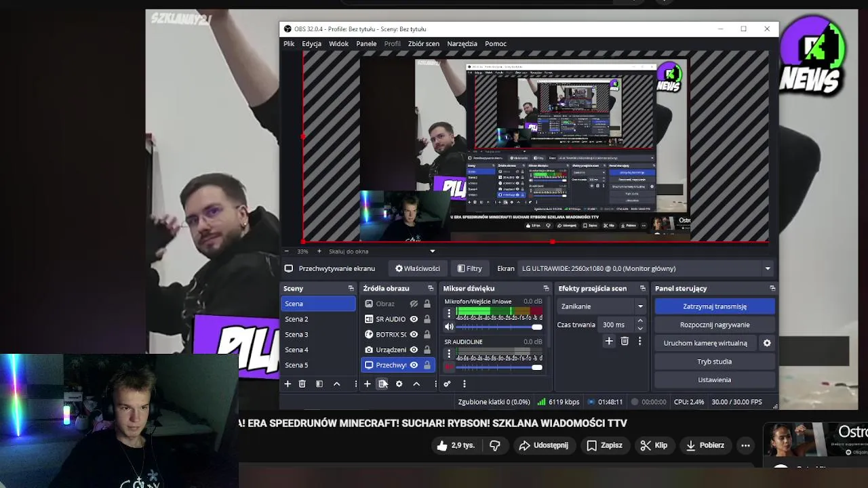
Task: Delete selected scene with trash icon in Sceny panel
Action: click(302, 384)
